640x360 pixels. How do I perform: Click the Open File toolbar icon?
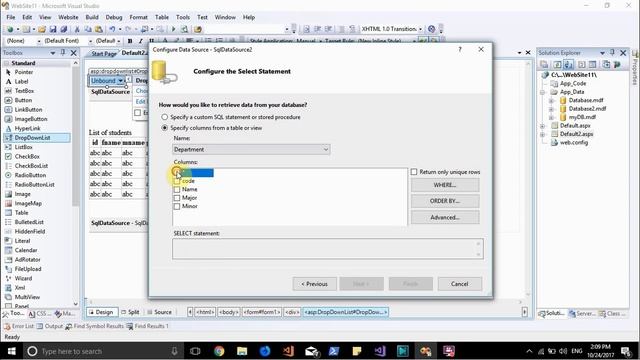click(42, 29)
